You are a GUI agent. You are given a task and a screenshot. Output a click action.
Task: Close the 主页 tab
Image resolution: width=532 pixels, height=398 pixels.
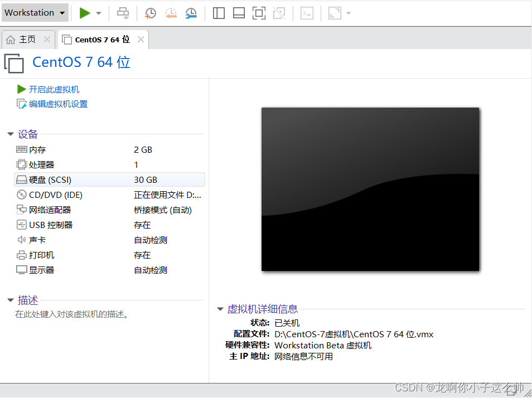(47, 40)
